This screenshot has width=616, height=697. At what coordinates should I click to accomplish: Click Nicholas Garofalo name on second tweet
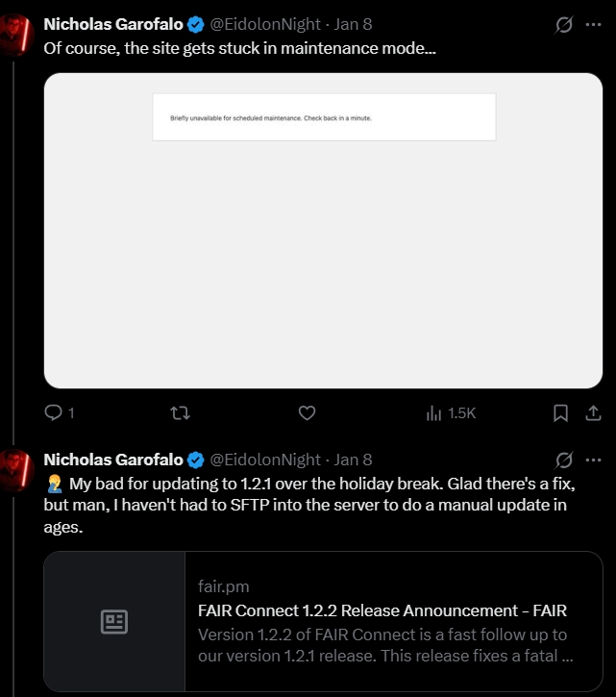click(112, 460)
